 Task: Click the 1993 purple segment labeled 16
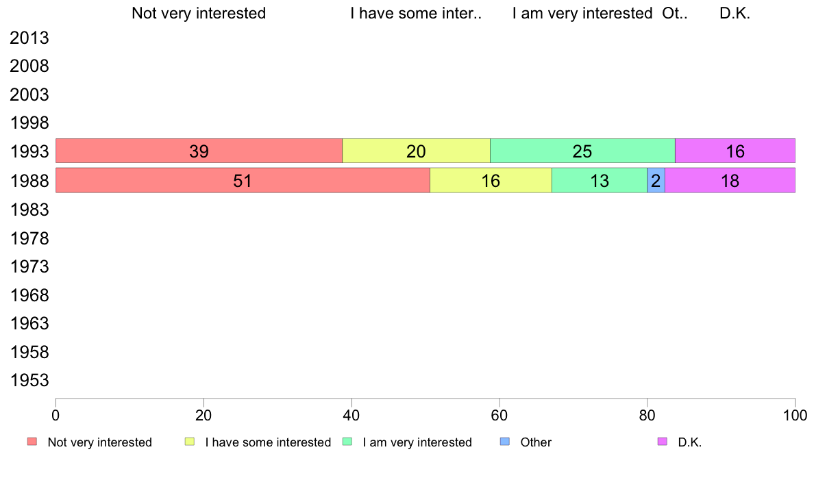tap(735, 151)
